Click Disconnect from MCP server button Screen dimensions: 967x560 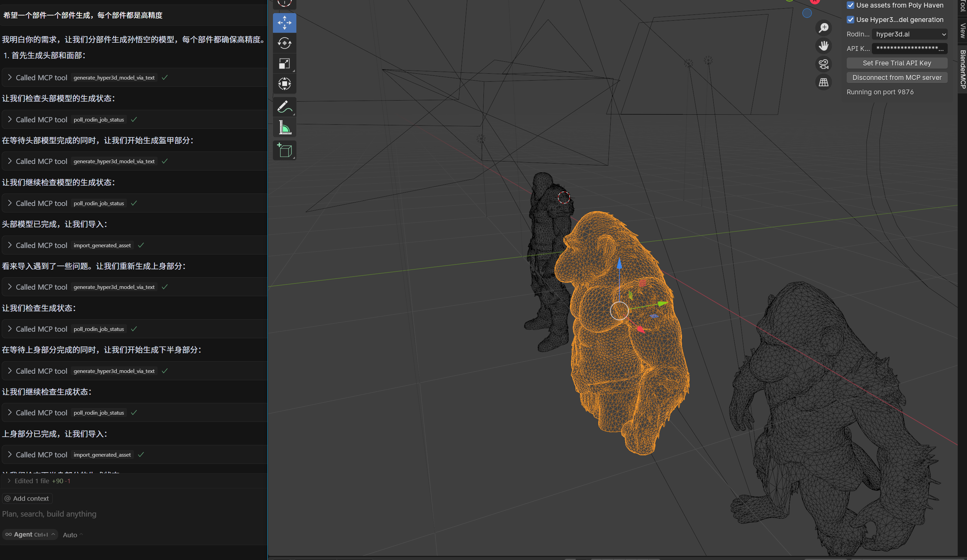pos(897,77)
